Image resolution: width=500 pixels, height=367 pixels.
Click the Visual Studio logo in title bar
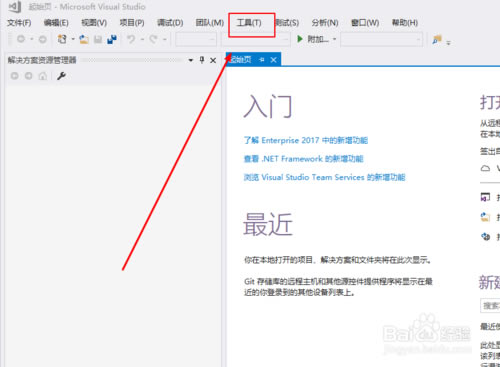(14, 7)
